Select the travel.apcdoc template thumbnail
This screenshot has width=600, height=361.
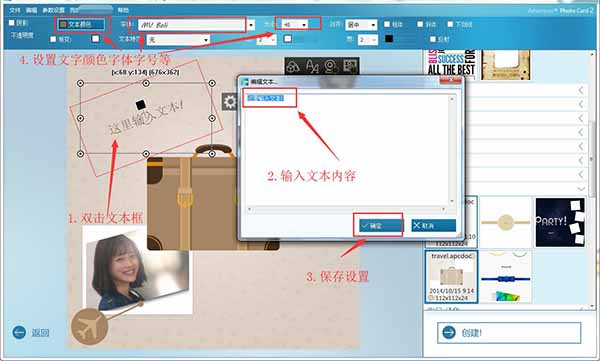click(x=451, y=277)
